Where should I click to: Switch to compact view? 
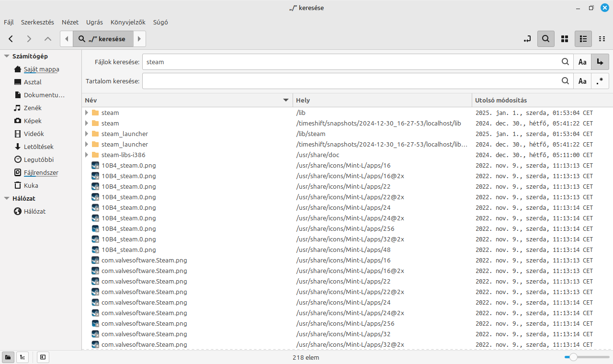pyautogui.click(x=602, y=39)
